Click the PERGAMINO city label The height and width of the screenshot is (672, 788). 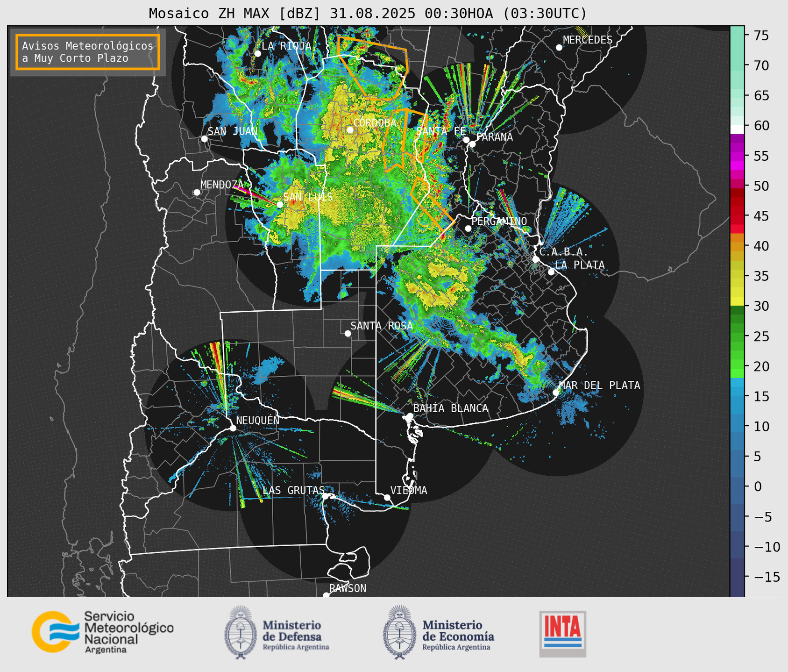coord(499,221)
